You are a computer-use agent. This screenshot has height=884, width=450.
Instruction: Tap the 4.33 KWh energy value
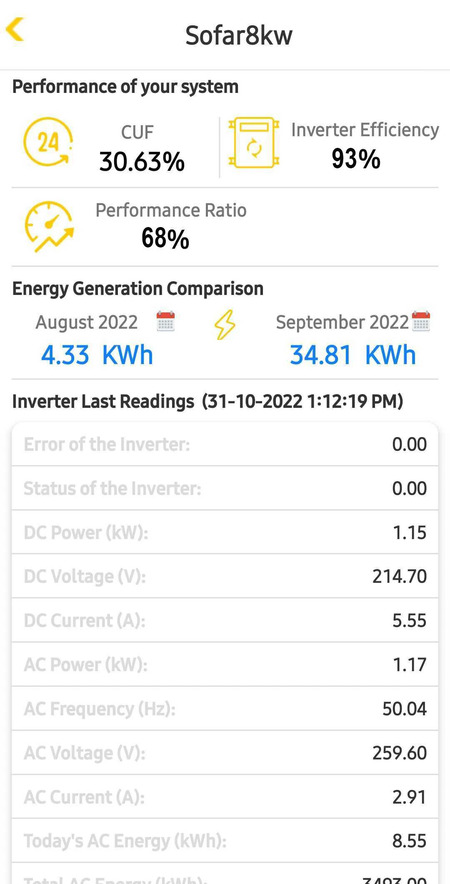click(x=97, y=355)
